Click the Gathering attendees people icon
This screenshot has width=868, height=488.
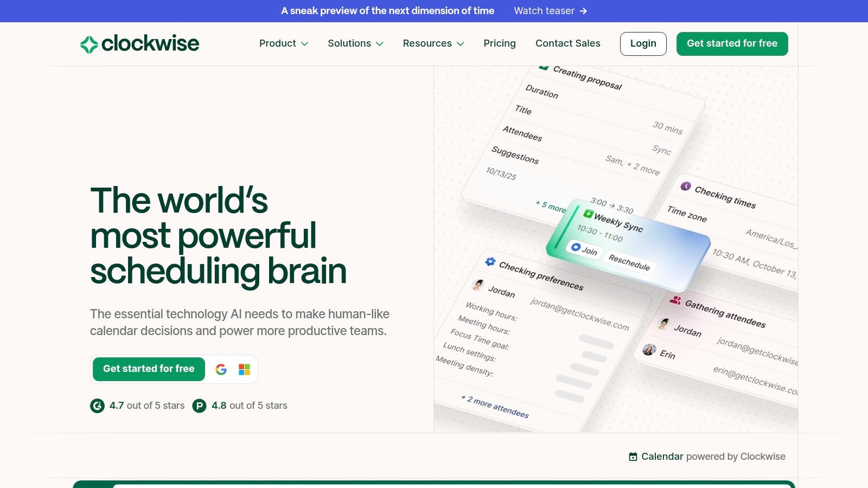coord(675,300)
